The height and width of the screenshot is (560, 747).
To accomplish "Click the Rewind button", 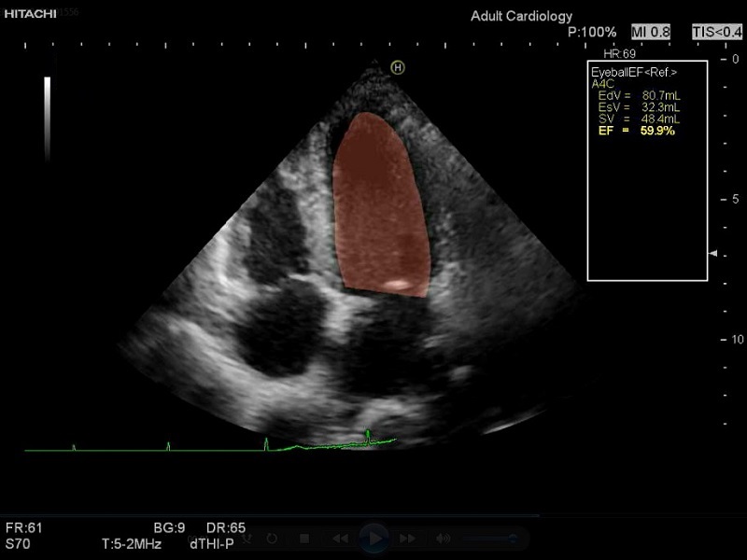I will 341,539.
